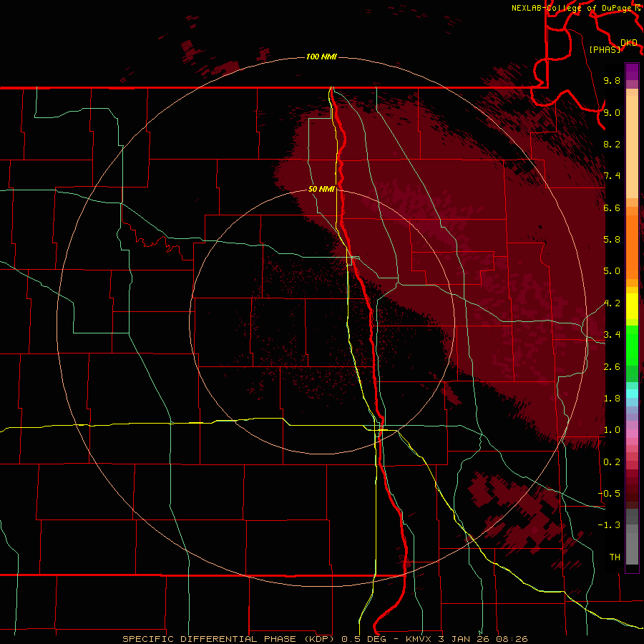Click the -1.3 value on the scale
644x644 pixels.
(609, 525)
